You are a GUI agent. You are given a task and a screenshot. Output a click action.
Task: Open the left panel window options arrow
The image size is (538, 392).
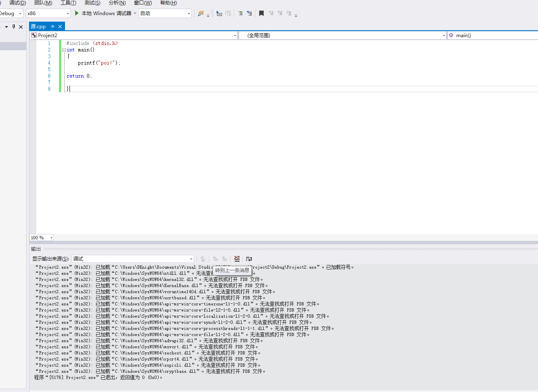tap(7, 27)
